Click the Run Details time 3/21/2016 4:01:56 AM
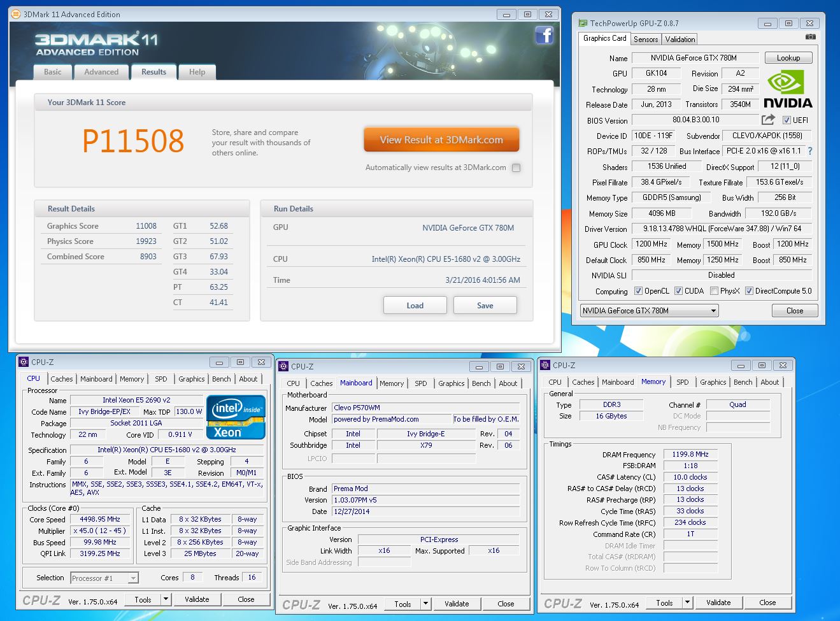Screen dimensions: 840x621 coord(483,280)
